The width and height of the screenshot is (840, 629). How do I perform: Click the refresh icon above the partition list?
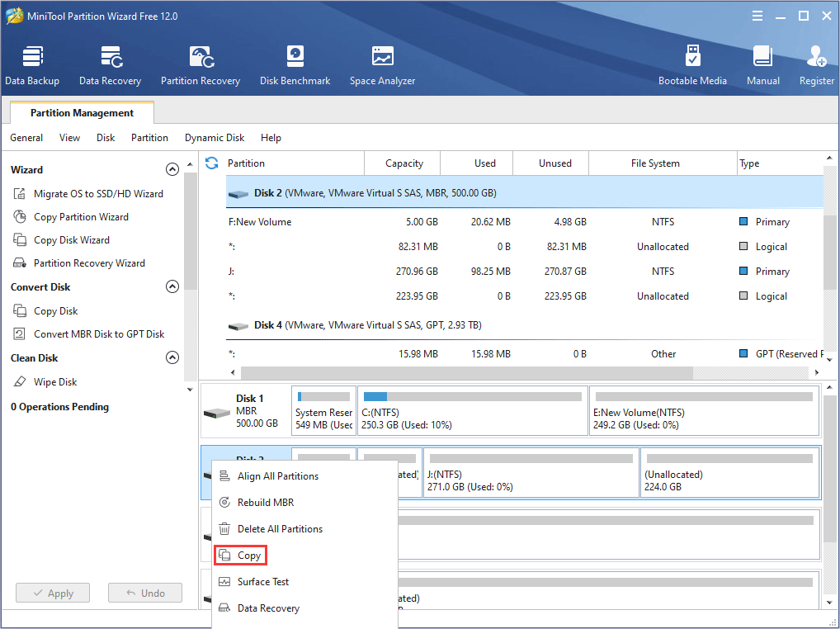tap(212, 163)
